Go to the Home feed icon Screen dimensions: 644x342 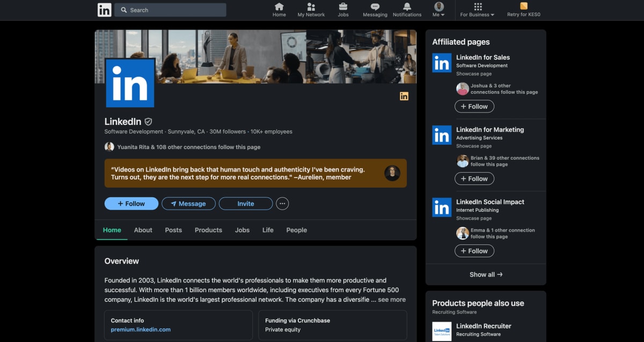pos(279,7)
